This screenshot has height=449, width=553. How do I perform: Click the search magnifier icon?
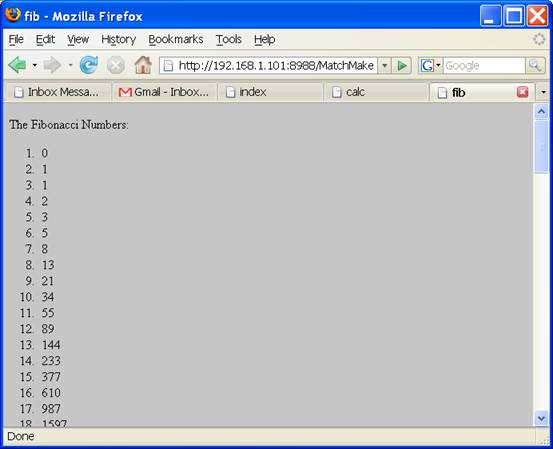click(x=535, y=66)
